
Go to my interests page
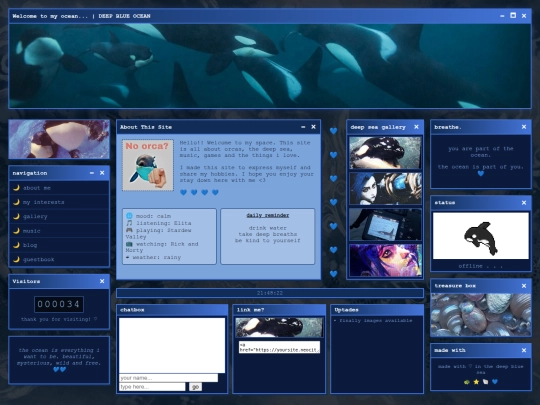point(43,202)
